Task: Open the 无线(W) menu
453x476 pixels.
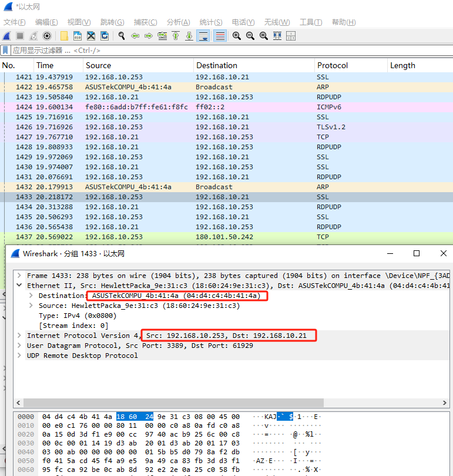Action: point(277,22)
